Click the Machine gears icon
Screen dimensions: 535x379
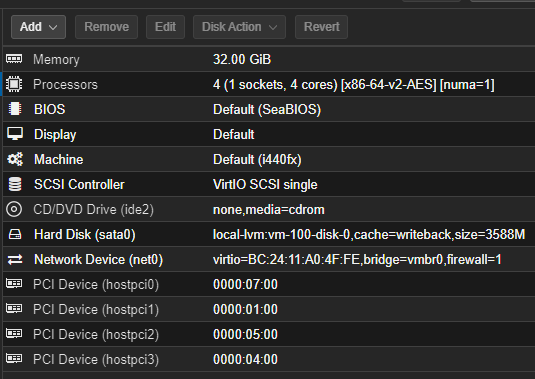coord(15,159)
